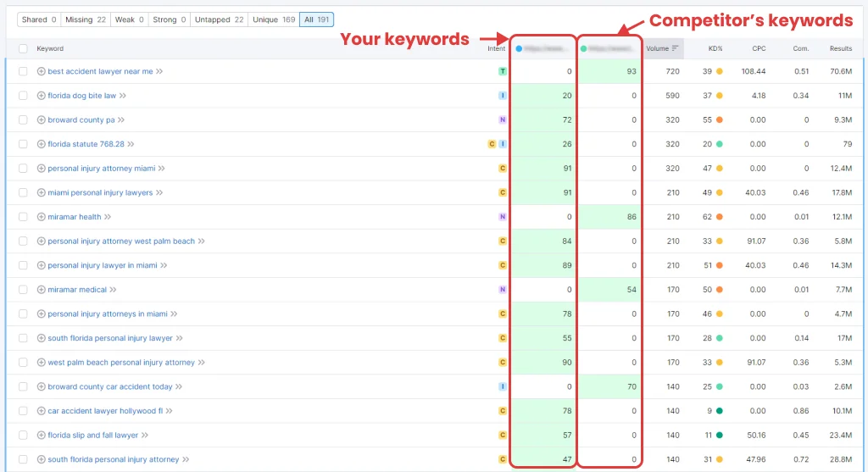Viewport: 868px width, 472px height.
Task: Click plus icon for 'florida slip and fall lawyer'
Action: 41,435
